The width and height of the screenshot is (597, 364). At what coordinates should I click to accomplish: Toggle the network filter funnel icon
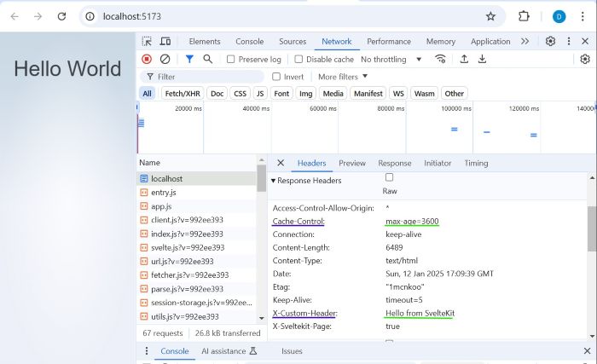pos(189,59)
